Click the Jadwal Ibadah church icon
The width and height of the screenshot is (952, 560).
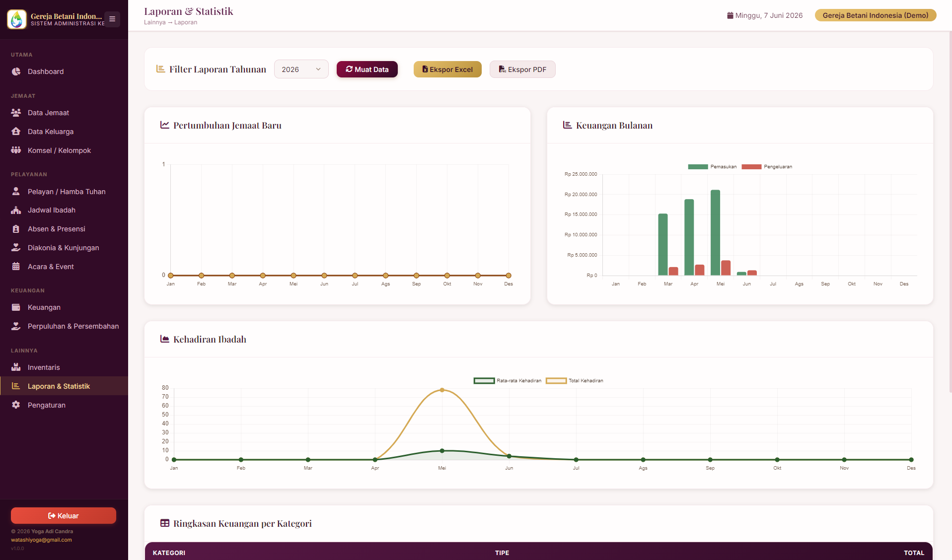[x=16, y=210]
